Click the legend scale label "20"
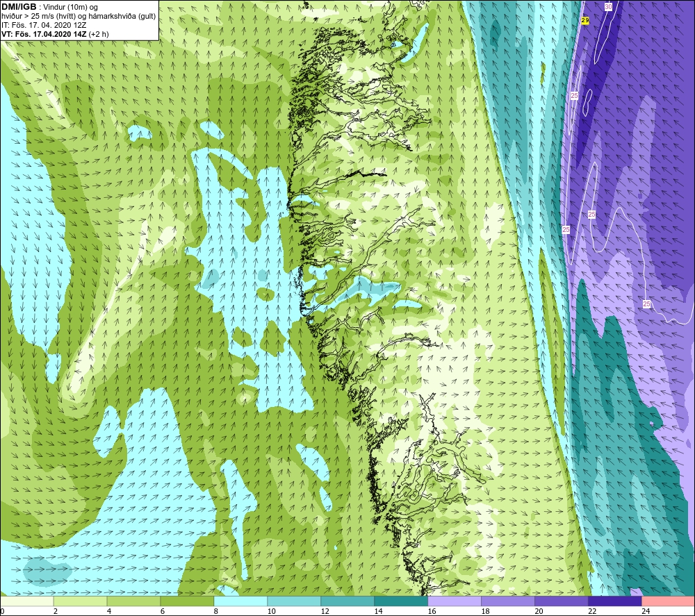This screenshot has width=695, height=616. [x=539, y=611]
